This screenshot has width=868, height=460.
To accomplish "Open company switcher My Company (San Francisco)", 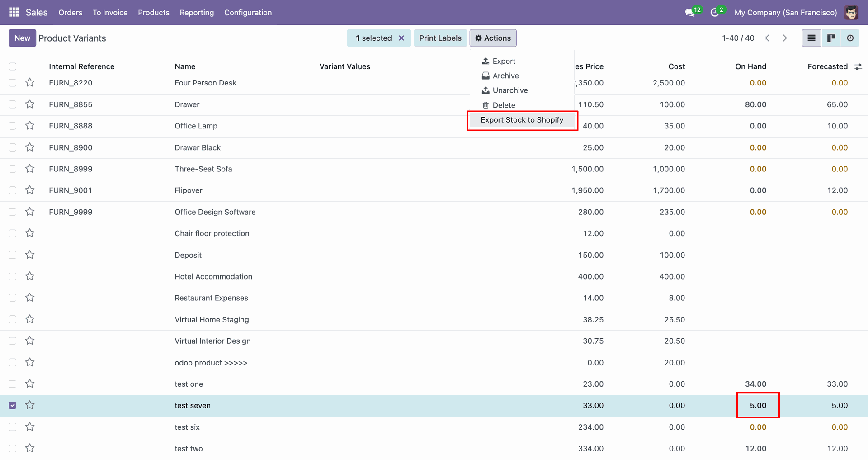I will (786, 13).
